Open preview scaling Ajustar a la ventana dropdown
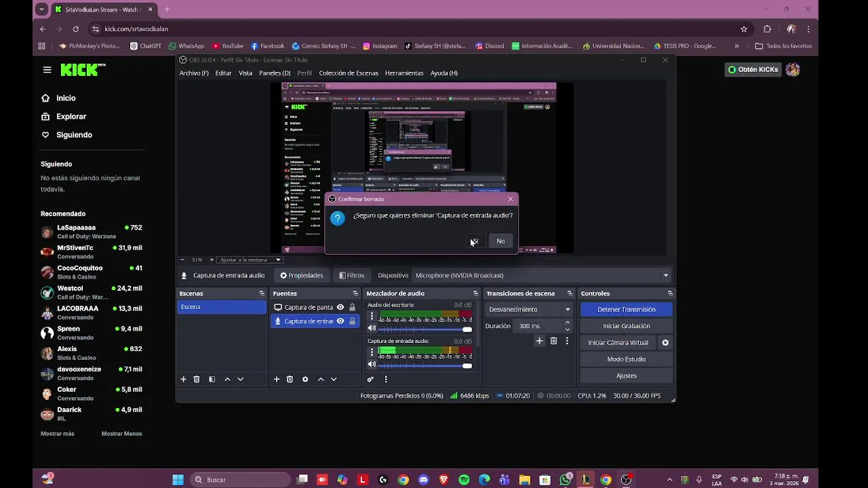 (250, 260)
